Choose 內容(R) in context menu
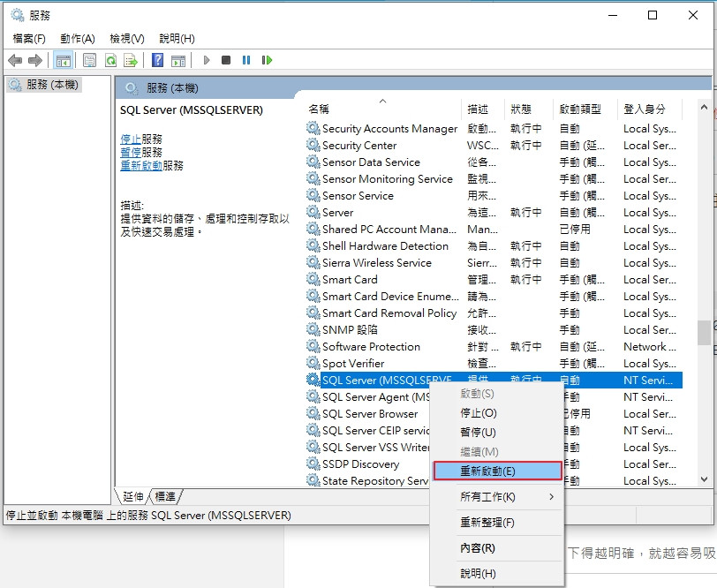717x588 pixels. coord(497,547)
